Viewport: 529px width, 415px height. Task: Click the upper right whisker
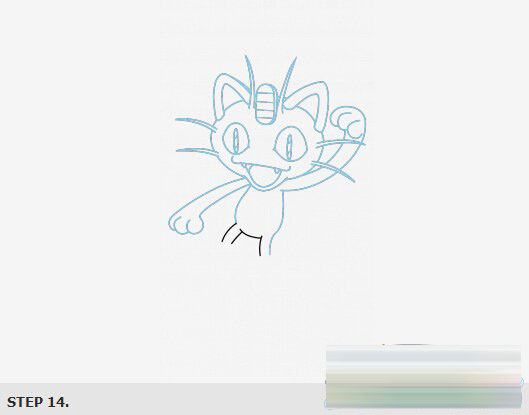click(341, 143)
